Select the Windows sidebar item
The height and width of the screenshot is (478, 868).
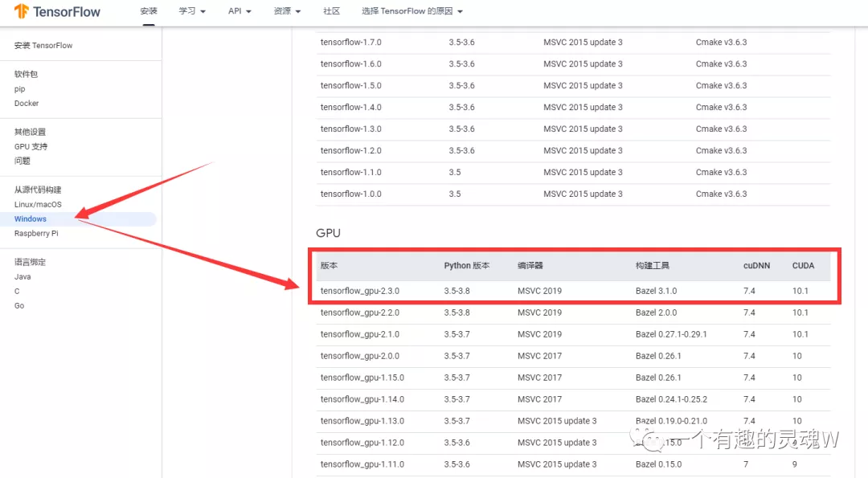[x=77, y=219]
